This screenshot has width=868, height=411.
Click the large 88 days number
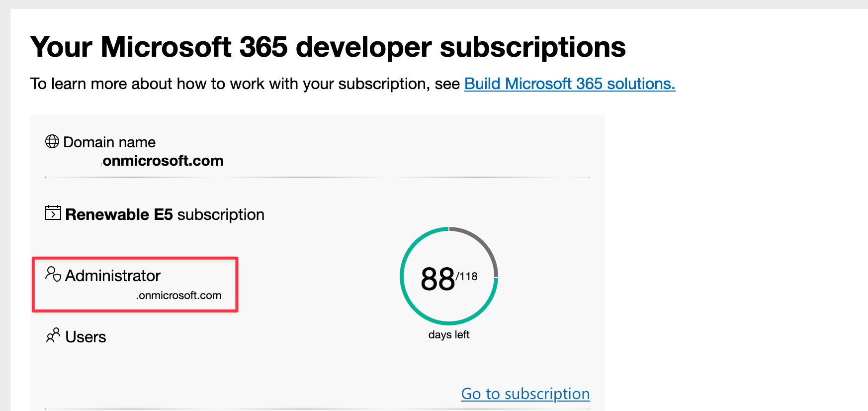pos(437,279)
